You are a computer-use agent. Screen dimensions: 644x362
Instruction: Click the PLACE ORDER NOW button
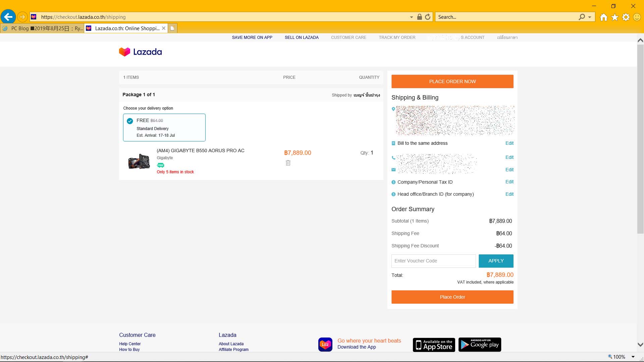tap(452, 81)
